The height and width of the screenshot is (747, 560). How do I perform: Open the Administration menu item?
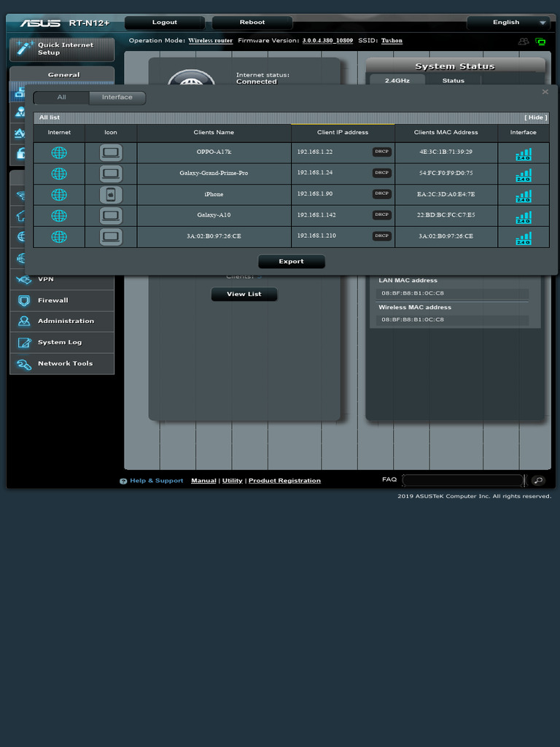62,321
